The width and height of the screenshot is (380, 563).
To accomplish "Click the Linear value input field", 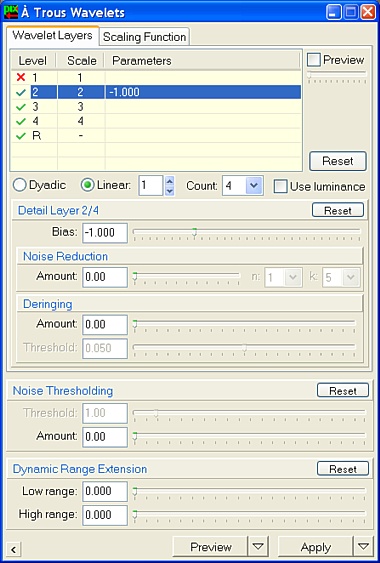I will (x=151, y=186).
